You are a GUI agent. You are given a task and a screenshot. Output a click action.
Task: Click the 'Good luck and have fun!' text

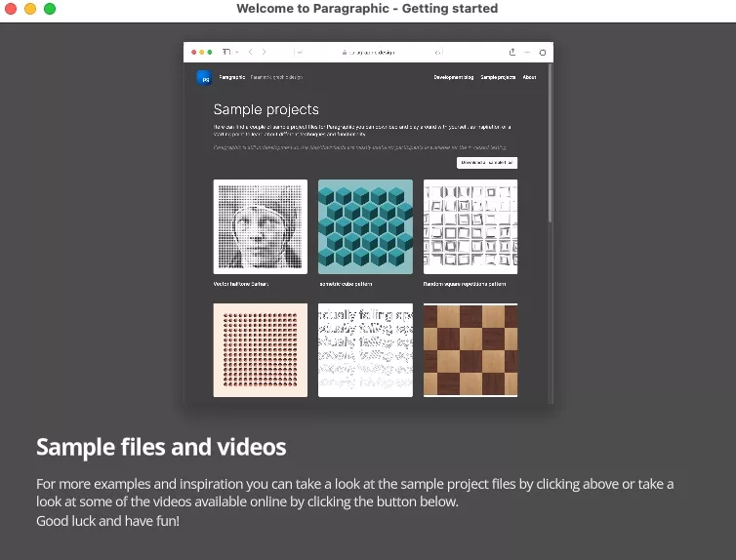point(107,521)
